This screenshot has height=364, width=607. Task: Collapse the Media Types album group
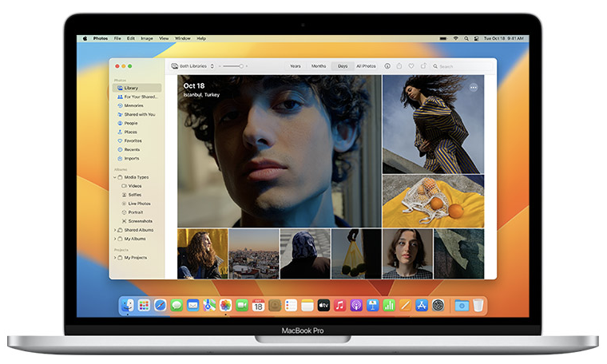click(114, 177)
